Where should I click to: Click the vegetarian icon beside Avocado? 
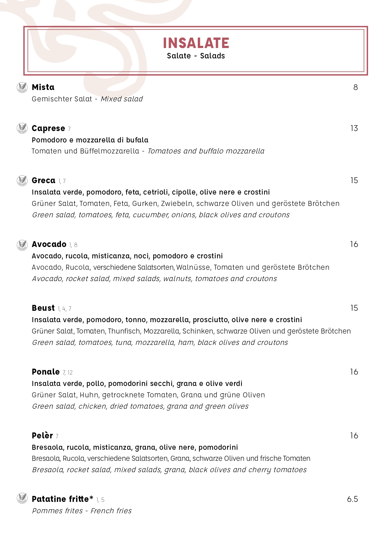22,245
